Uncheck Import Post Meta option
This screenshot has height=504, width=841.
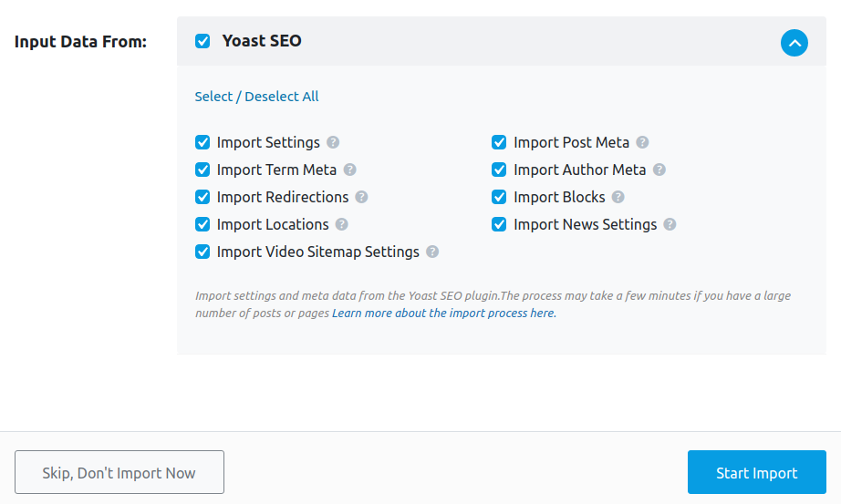pos(499,142)
